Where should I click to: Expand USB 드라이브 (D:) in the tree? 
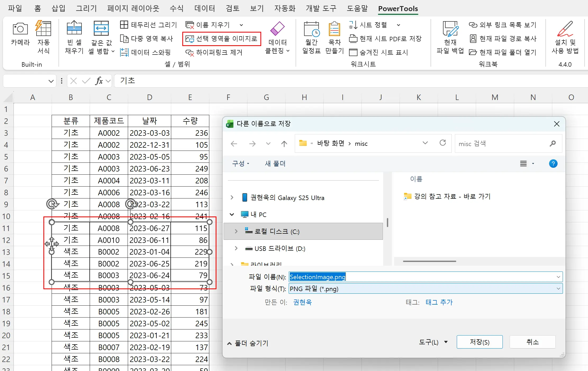coord(236,248)
